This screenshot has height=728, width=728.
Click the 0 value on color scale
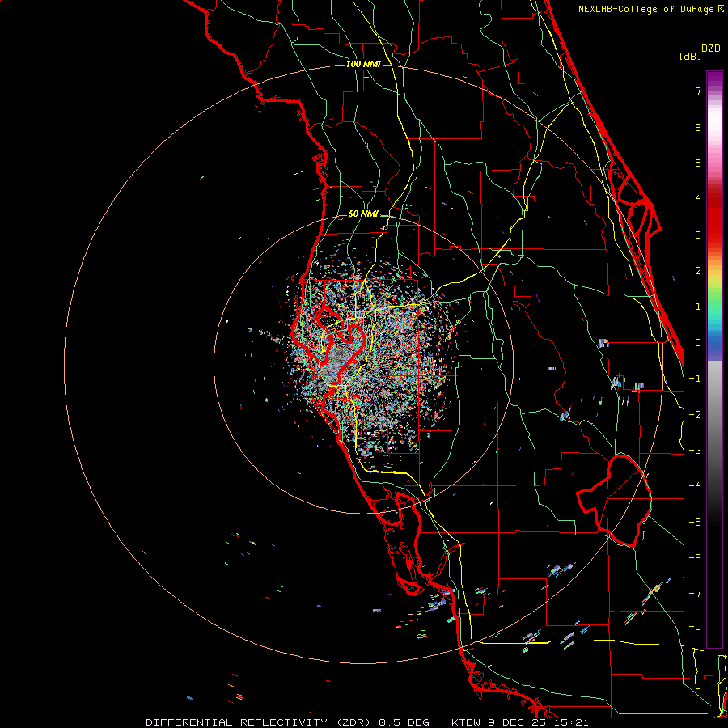698,343
